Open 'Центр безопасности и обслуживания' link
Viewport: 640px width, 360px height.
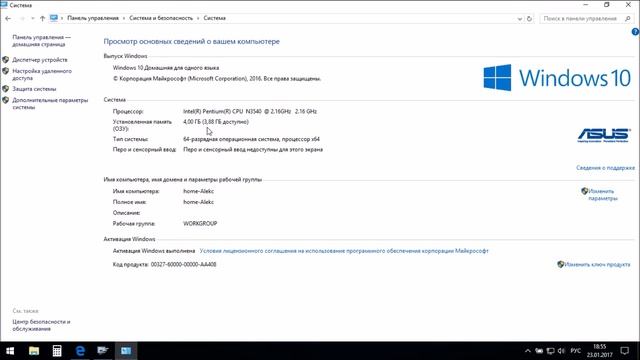click(x=41, y=325)
